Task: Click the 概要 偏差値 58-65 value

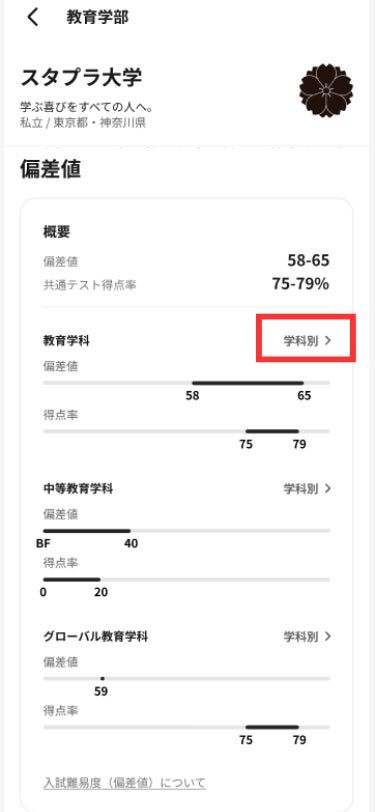Action: [309, 260]
